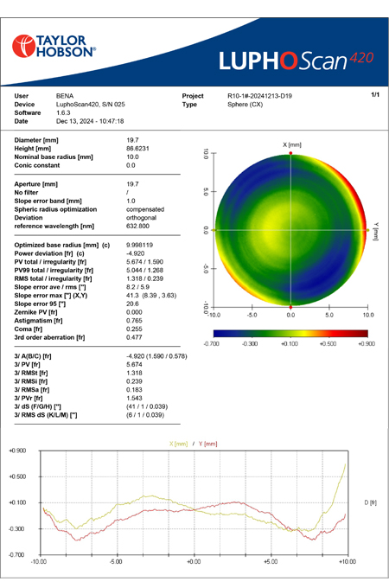This screenshot has height=588, width=389.
Task: Click 3/ RMSa value 0.183
Action: click(134, 390)
